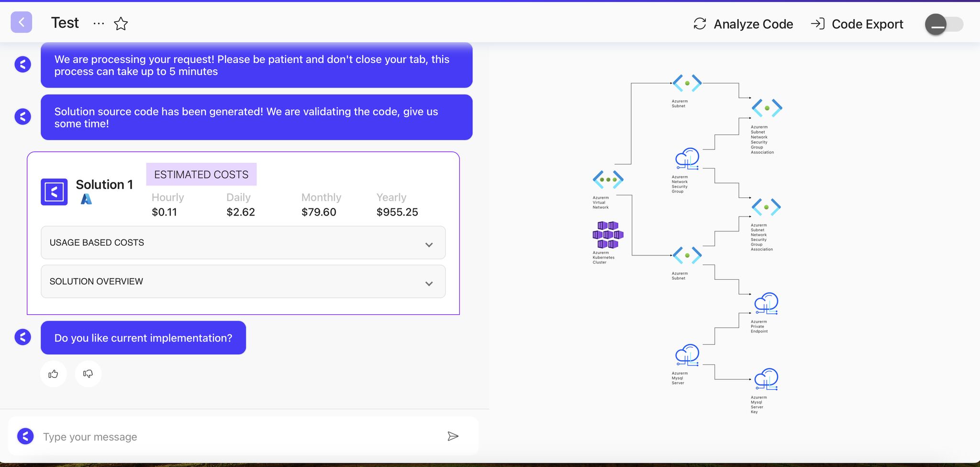Click the Solution 1 logo icon

(x=54, y=192)
